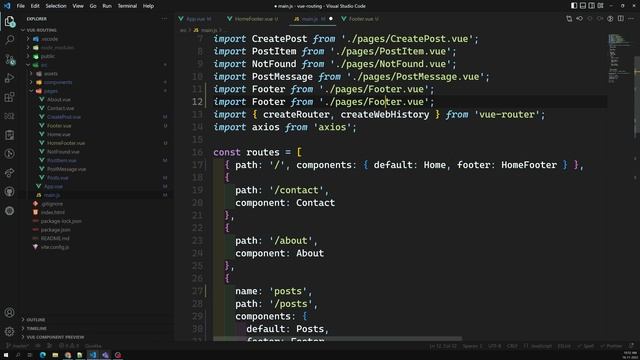Open the Help menu
This screenshot has width=640, height=360.
click(148, 6)
